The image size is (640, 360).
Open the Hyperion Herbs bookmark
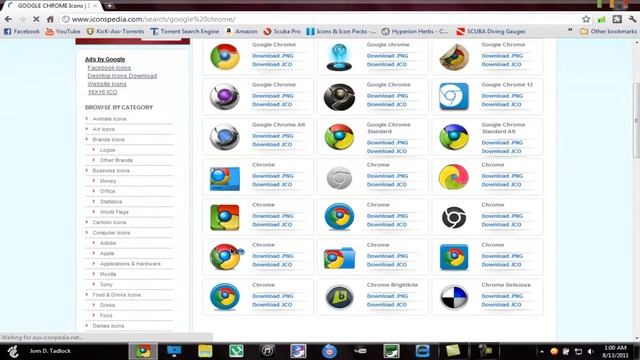(414, 31)
